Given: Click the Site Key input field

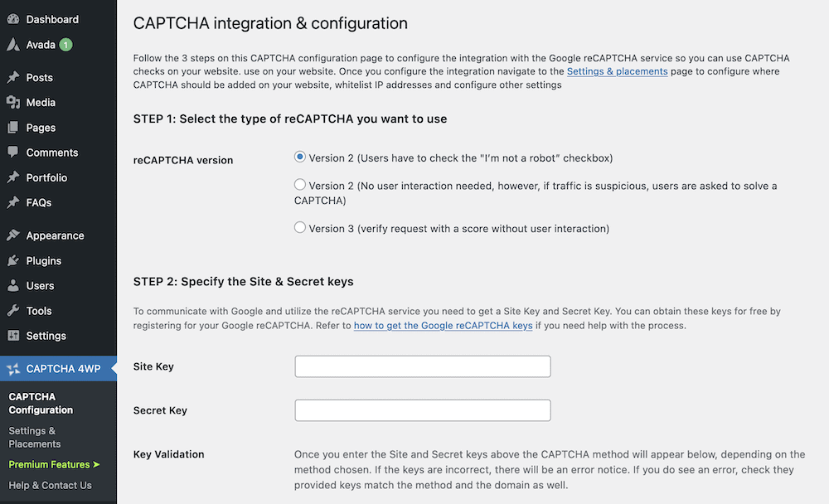Looking at the screenshot, I should [423, 366].
